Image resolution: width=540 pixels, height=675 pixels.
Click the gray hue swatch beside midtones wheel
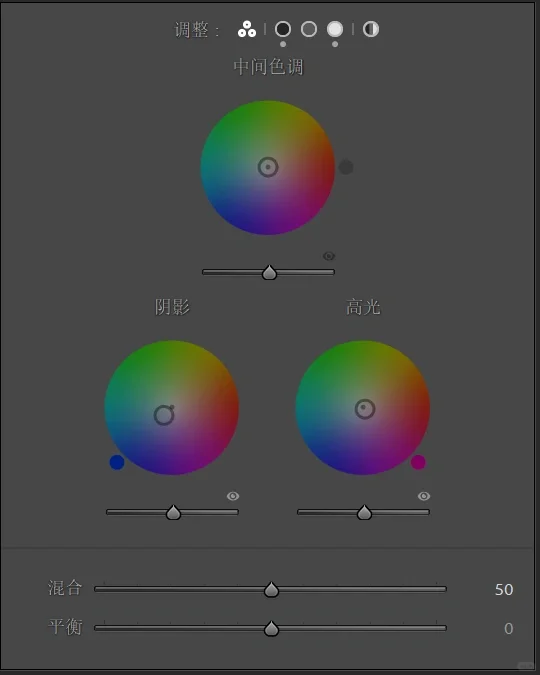coord(346,167)
